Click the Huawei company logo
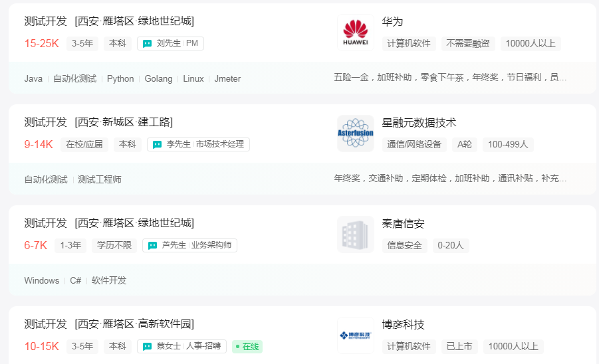Viewport: 599px width, 364px height. 355,33
